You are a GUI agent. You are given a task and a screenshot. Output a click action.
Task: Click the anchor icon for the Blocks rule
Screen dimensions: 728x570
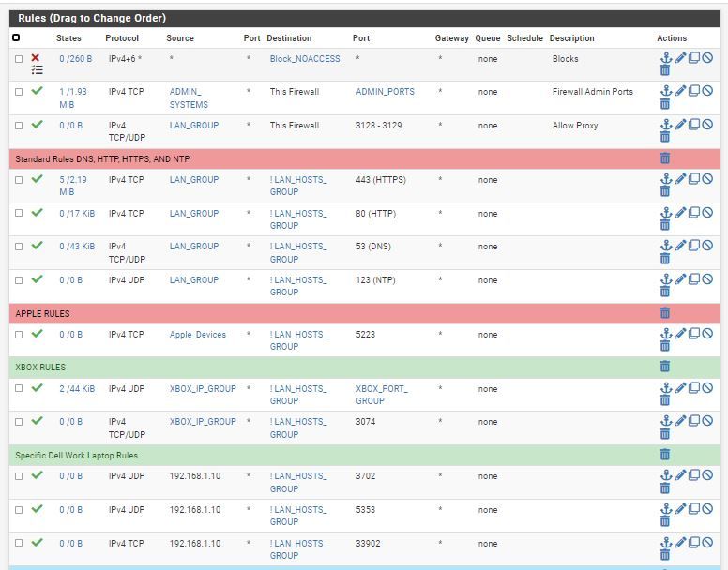[x=666, y=58]
